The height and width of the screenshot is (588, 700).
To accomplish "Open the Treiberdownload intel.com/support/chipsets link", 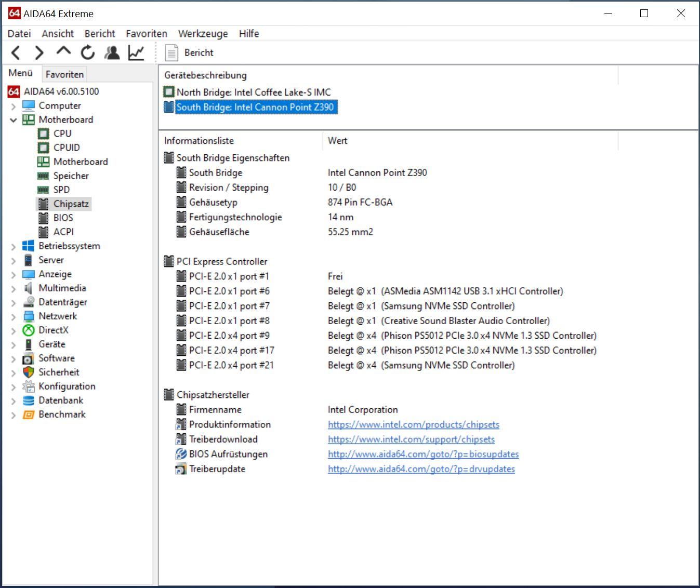I will (x=411, y=439).
